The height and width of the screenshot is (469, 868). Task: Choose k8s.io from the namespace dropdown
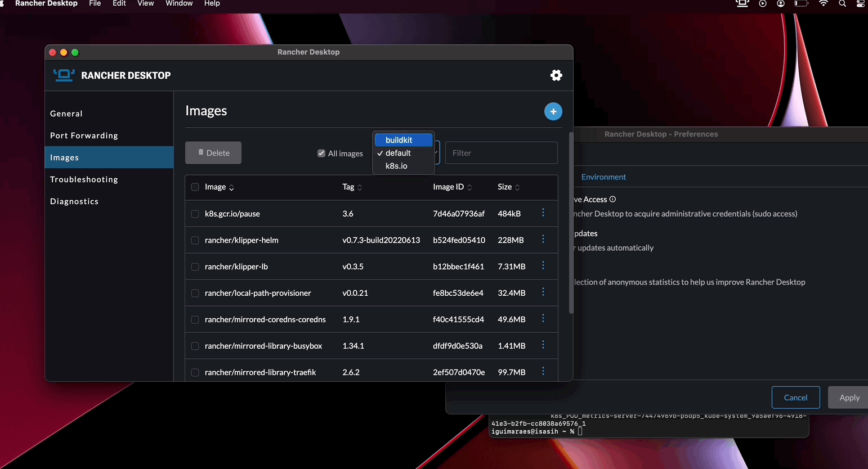click(396, 165)
